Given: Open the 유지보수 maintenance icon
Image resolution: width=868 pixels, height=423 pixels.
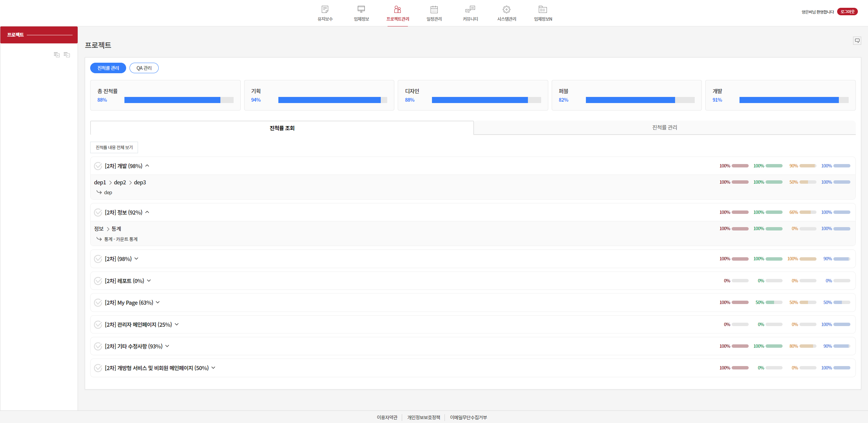Looking at the screenshot, I should click(x=325, y=9).
